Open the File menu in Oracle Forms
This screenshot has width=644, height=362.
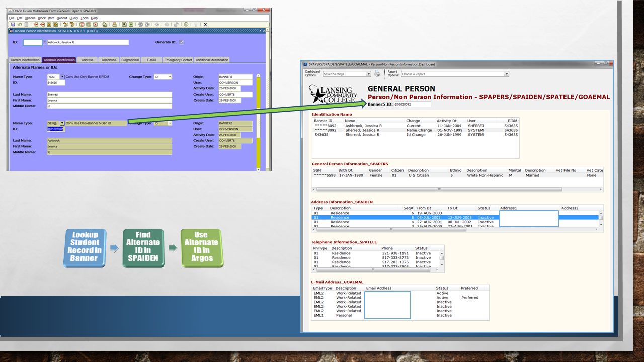click(x=12, y=18)
